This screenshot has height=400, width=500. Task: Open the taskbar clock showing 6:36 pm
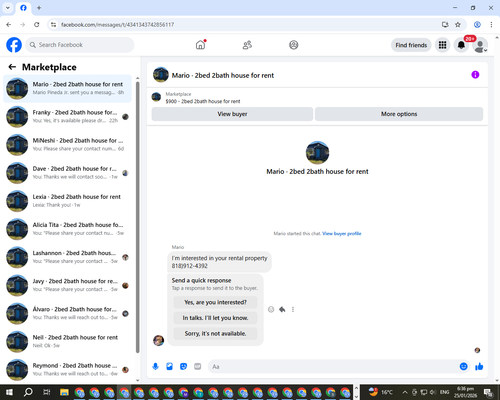[465, 392]
